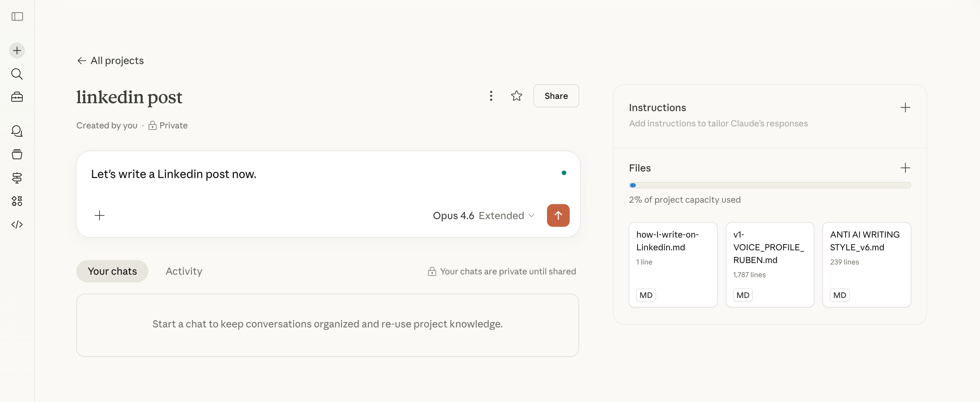Expand the Opus 4.6 Extended model selector
The height and width of the screenshot is (402, 980).
[x=483, y=216]
